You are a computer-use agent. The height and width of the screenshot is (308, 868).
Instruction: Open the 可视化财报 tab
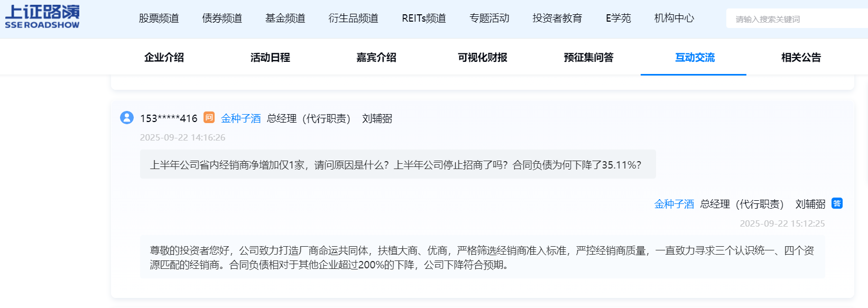click(482, 58)
